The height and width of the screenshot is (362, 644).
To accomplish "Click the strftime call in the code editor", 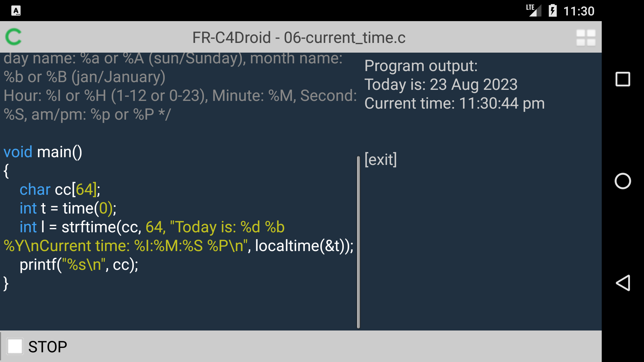I will pyautogui.click(x=89, y=227).
